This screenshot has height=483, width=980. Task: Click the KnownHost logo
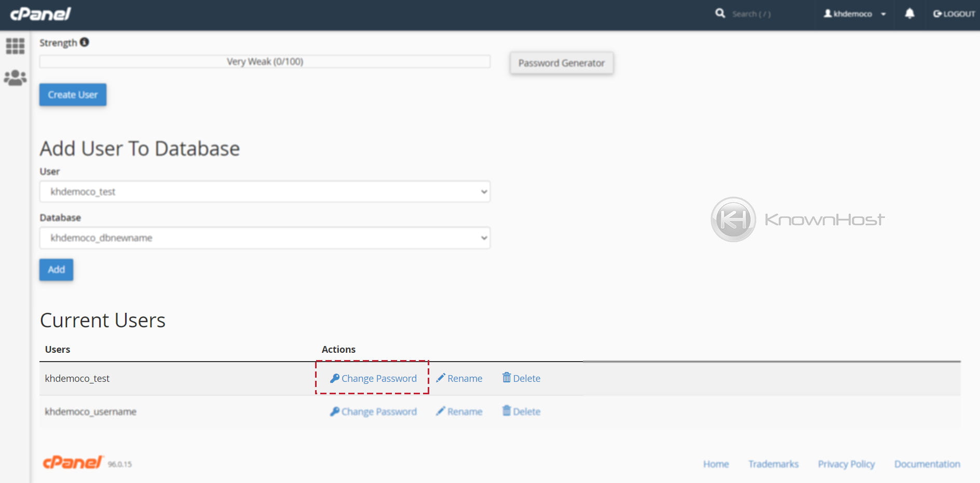click(797, 219)
